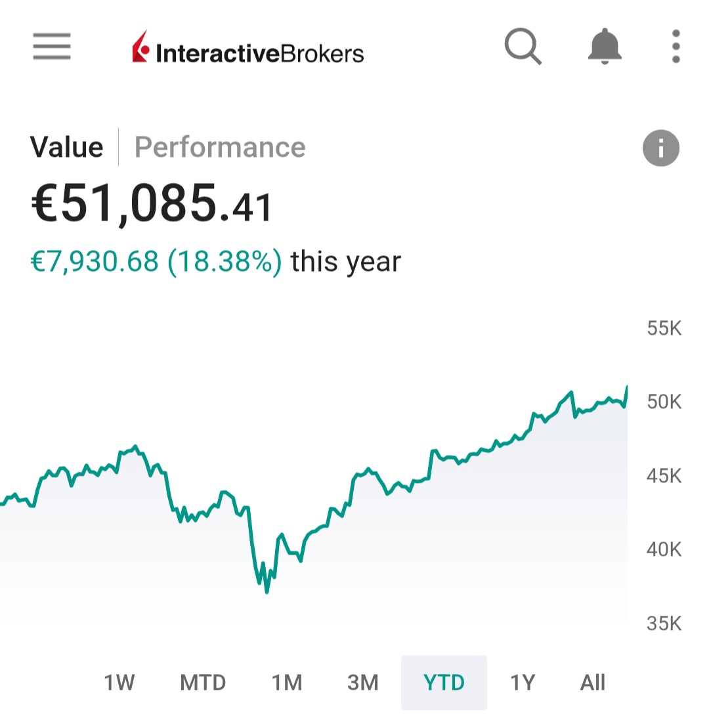
Task: Switch to the Performance view
Action: coord(220,147)
